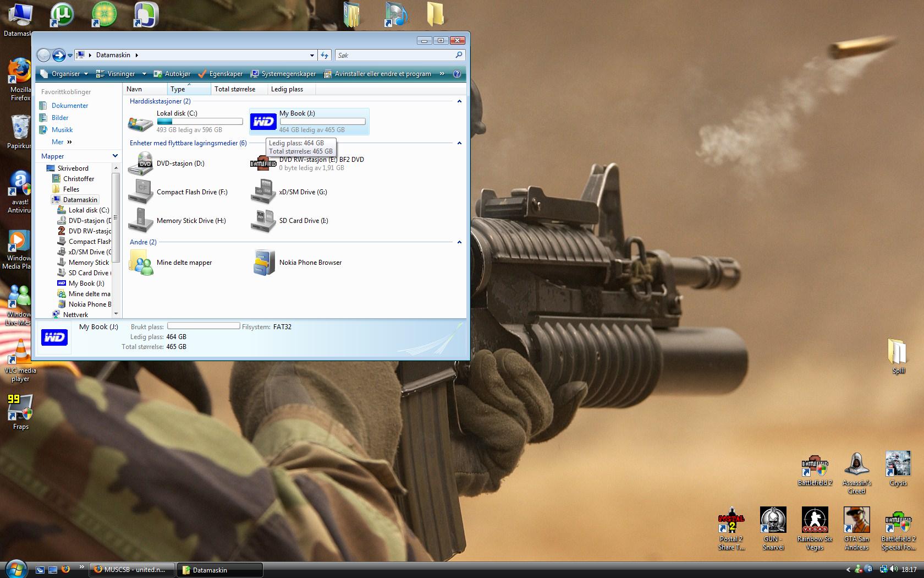Click Autokjør in the toolbar
924x578 pixels.
point(172,74)
